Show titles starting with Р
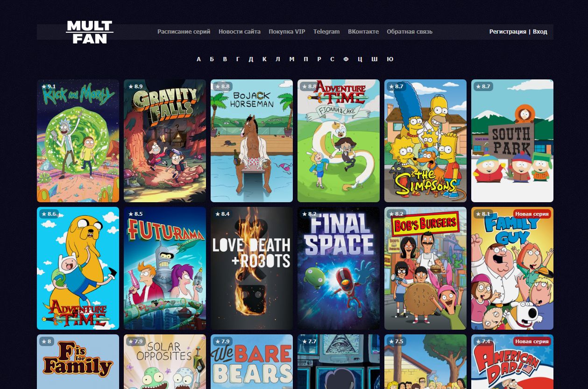 coord(319,59)
